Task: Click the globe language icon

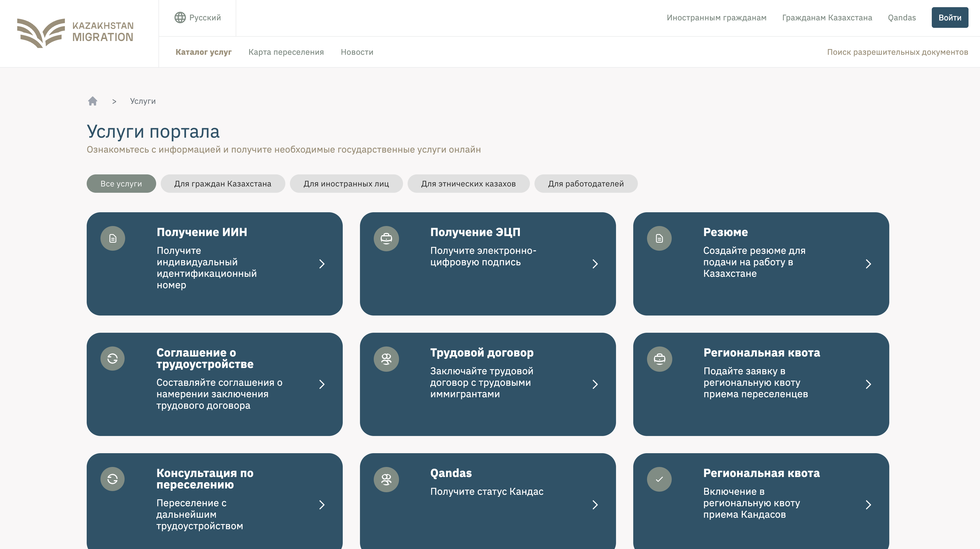Action: click(x=180, y=17)
